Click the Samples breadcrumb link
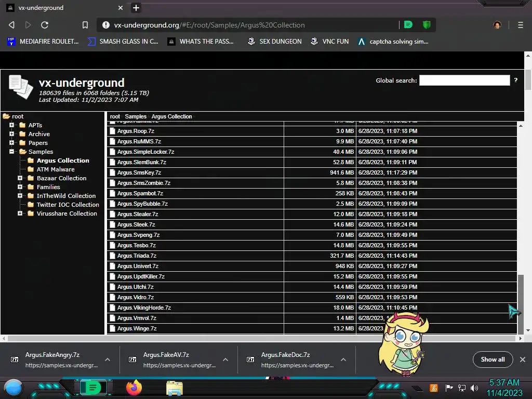 pyautogui.click(x=136, y=116)
